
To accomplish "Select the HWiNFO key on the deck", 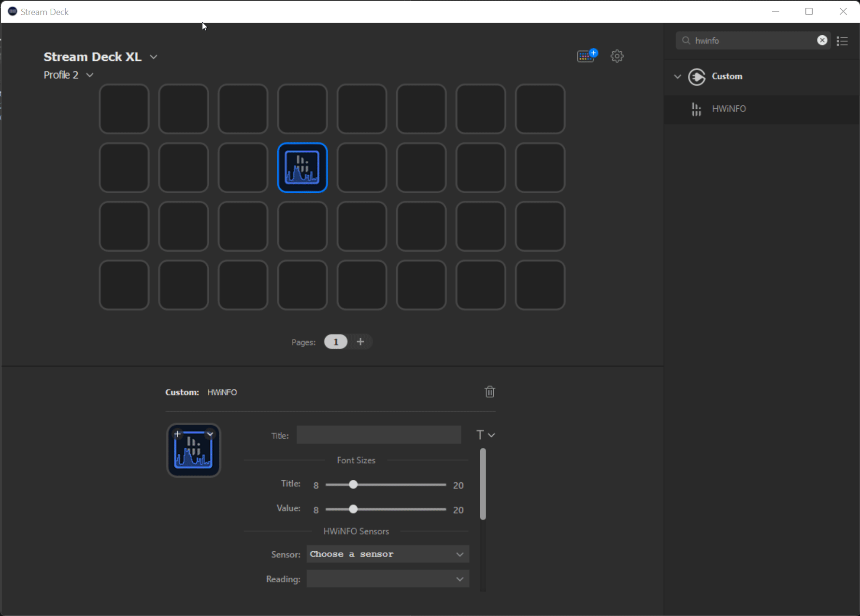I will click(302, 168).
